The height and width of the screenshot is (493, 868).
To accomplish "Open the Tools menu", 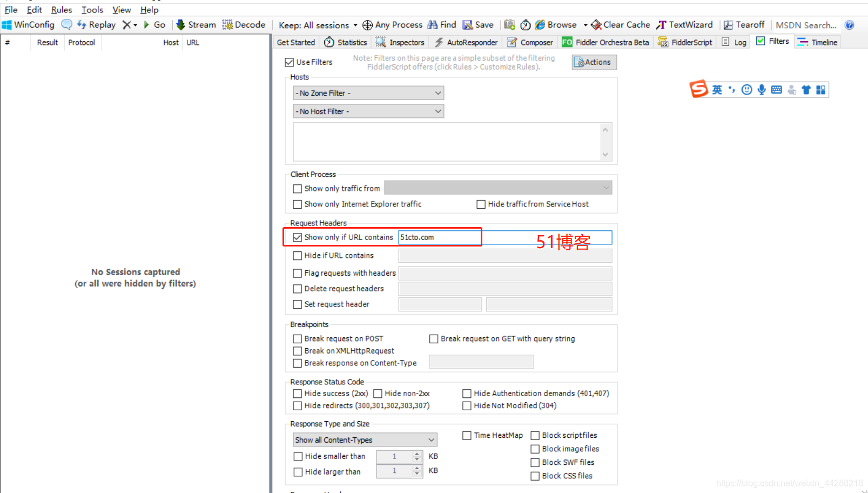I will (x=92, y=10).
